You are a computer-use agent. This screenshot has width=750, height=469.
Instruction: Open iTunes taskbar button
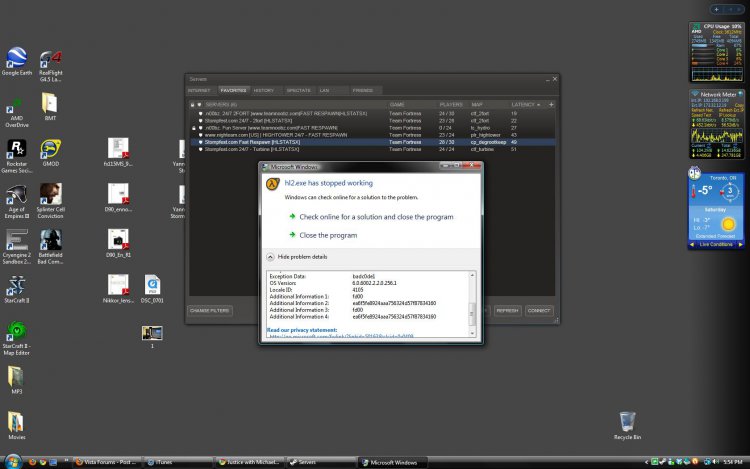178,462
